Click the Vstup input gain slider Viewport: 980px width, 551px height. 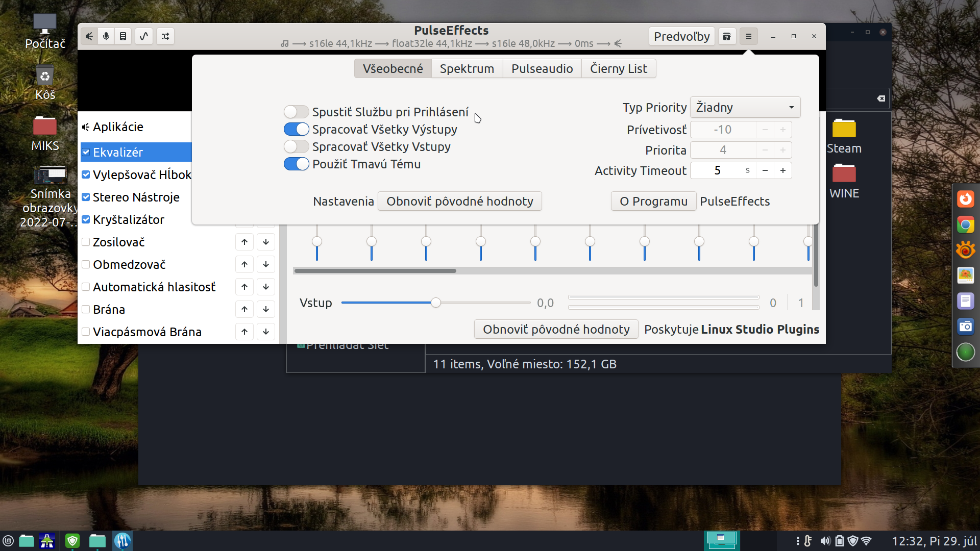pyautogui.click(x=435, y=303)
